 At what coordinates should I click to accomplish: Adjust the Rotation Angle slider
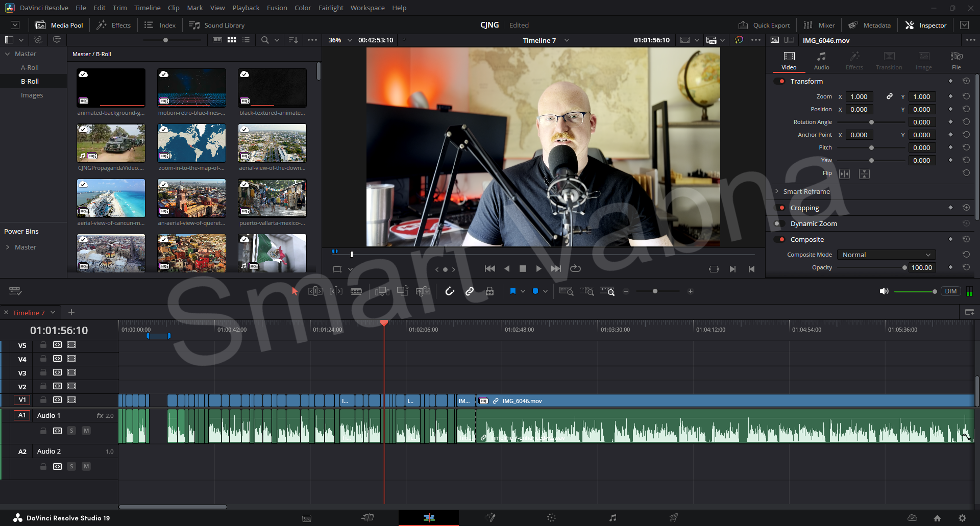(x=871, y=122)
